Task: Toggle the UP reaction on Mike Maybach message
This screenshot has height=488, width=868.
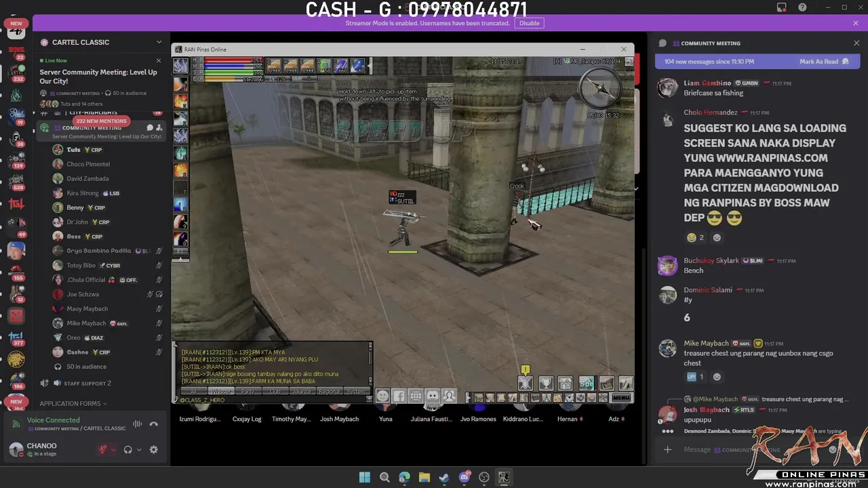Action: [695, 377]
